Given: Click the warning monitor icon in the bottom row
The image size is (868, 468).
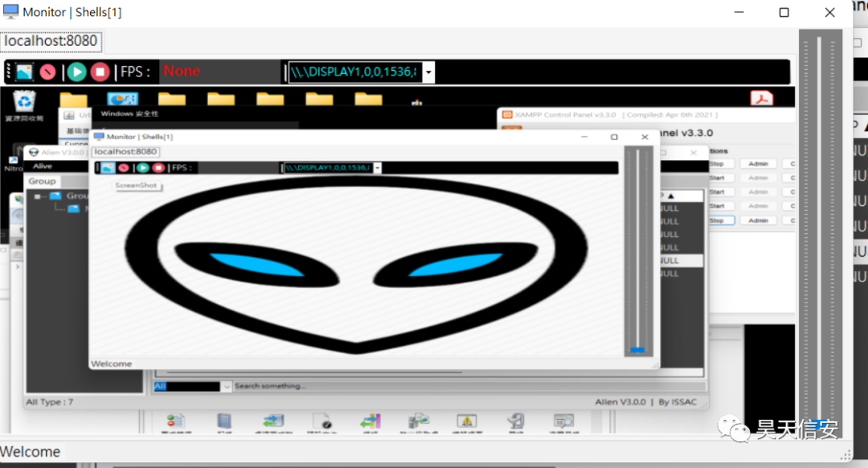Looking at the screenshot, I should (467, 421).
